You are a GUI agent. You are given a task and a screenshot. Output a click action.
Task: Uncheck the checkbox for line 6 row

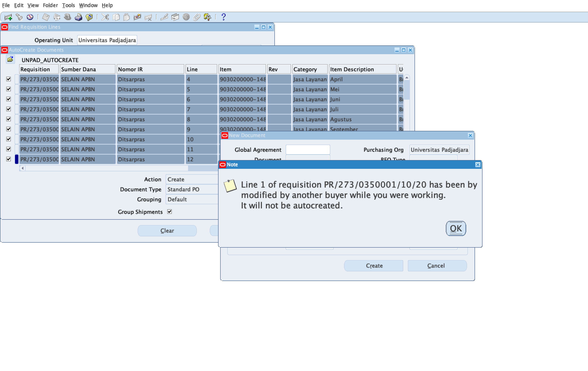tap(9, 99)
